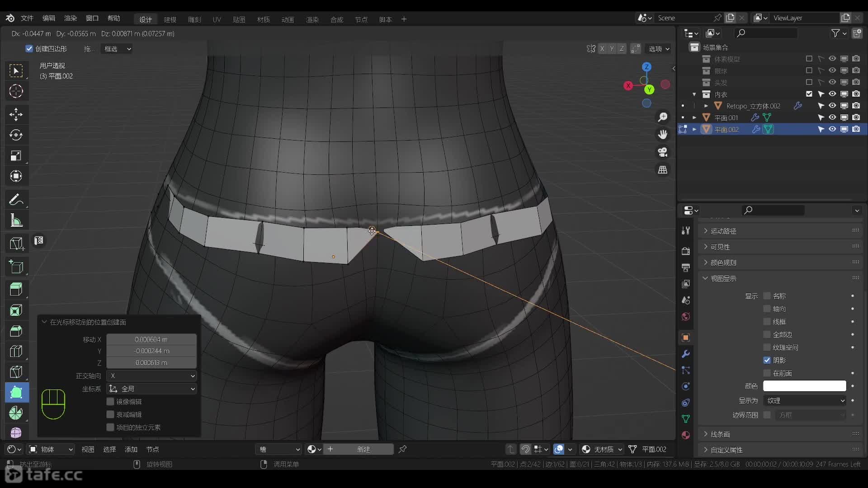Screen dimensions: 868x488
Task: Click the Z axis on navigation gizmo
Action: coord(647,67)
